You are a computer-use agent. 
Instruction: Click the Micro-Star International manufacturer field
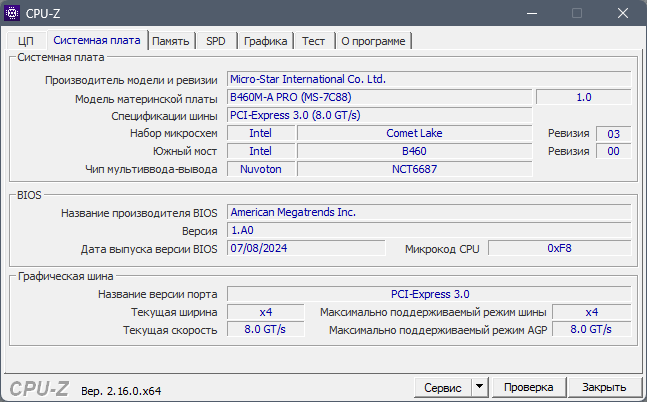pyautogui.click(x=429, y=79)
